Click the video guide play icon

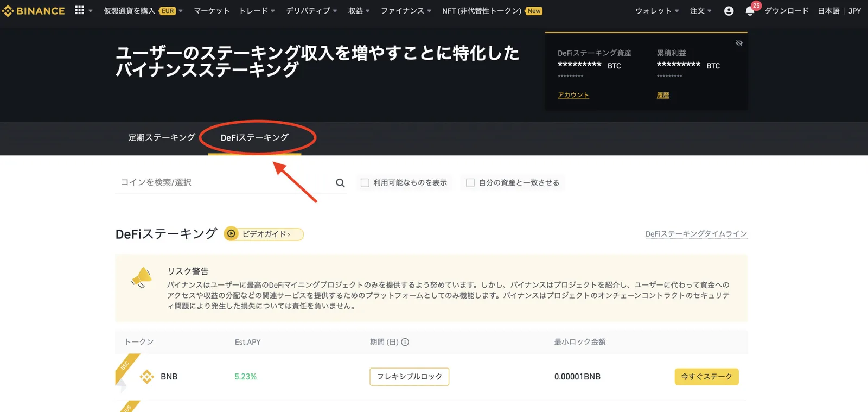click(232, 234)
